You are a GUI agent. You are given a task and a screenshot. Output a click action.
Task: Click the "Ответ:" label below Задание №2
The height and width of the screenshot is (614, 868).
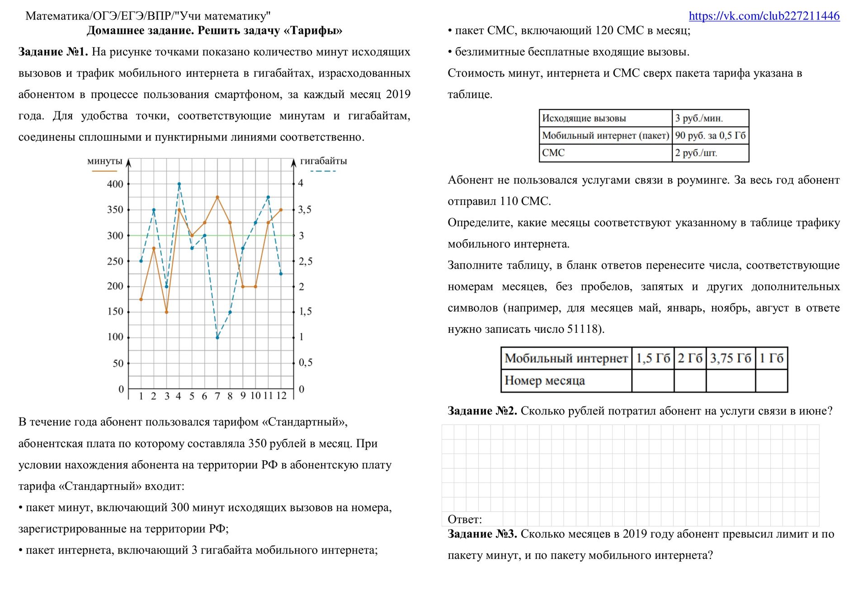pos(465,519)
